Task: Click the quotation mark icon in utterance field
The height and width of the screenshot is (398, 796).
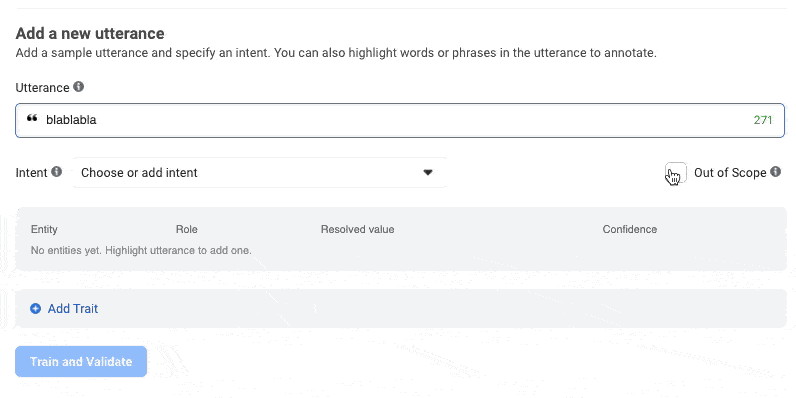Action: tap(32, 119)
